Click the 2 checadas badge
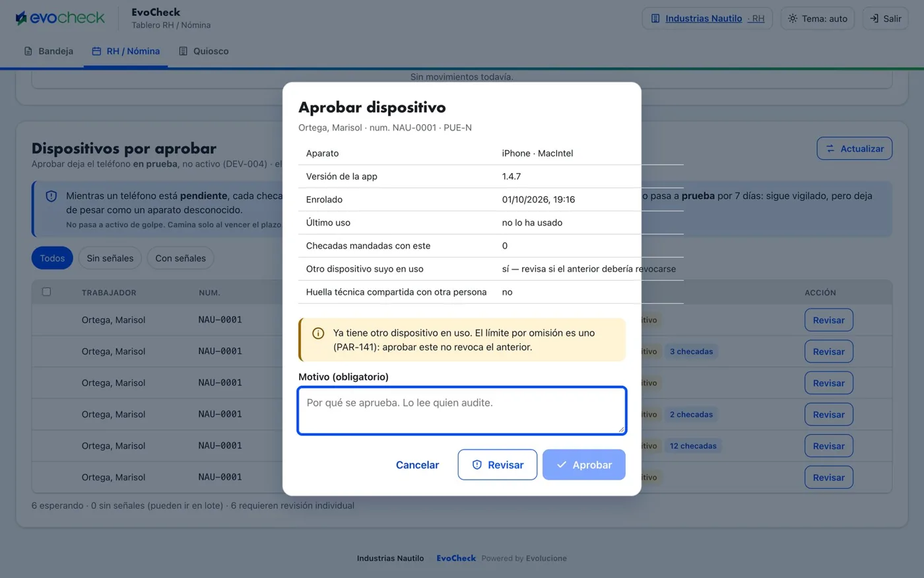924x578 pixels. pyautogui.click(x=691, y=414)
